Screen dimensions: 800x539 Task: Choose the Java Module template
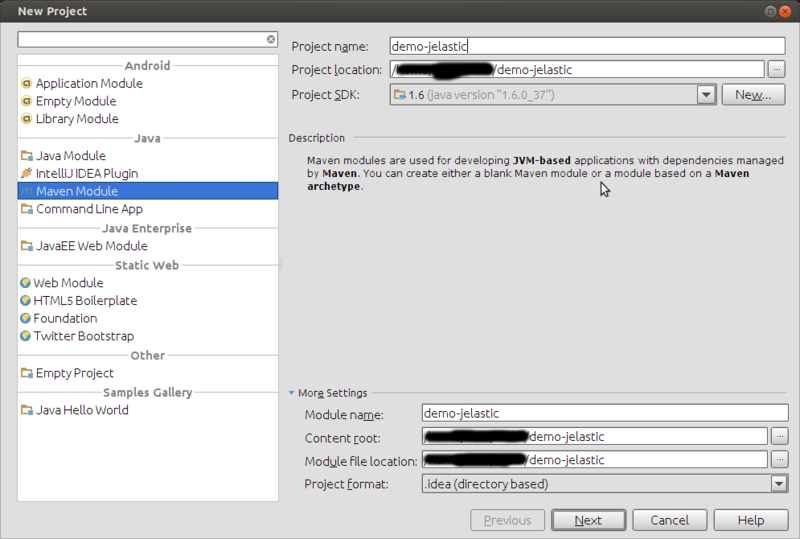point(148,156)
